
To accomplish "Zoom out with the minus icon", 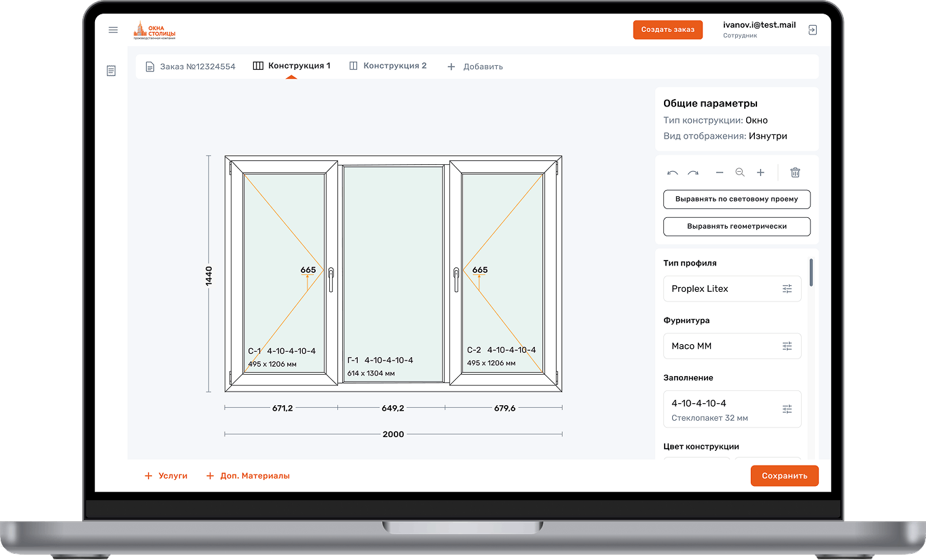I will click(x=720, y=173).
